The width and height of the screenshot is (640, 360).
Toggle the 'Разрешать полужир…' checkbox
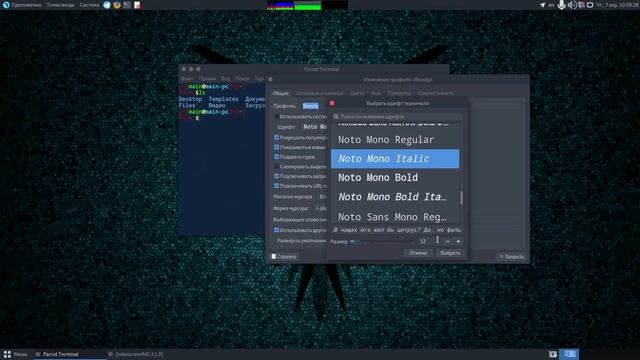tap(276, 138)
